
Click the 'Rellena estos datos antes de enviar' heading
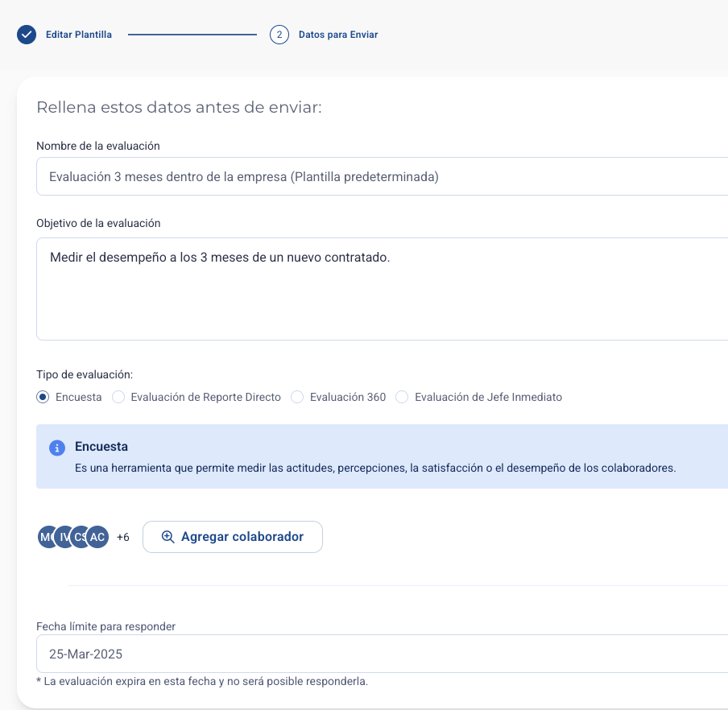click(180, 107)
